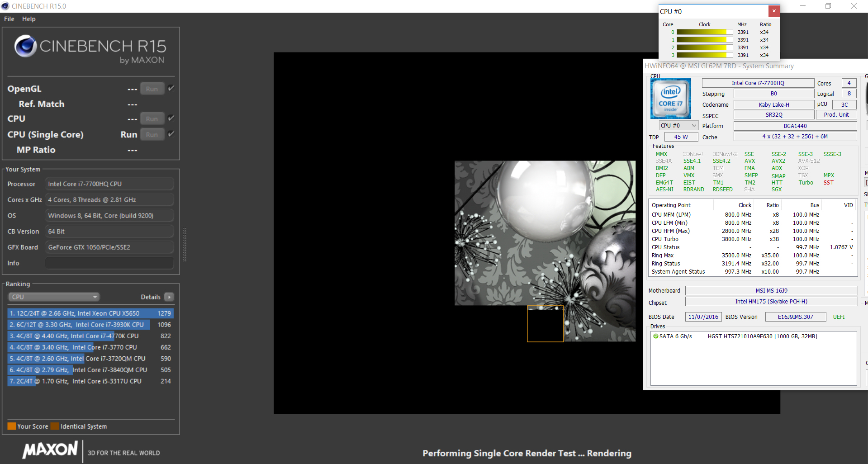The height and width of the screenshot is (464, 868).
Task: Click the Info input field
Action: click(x=109, y=263)
